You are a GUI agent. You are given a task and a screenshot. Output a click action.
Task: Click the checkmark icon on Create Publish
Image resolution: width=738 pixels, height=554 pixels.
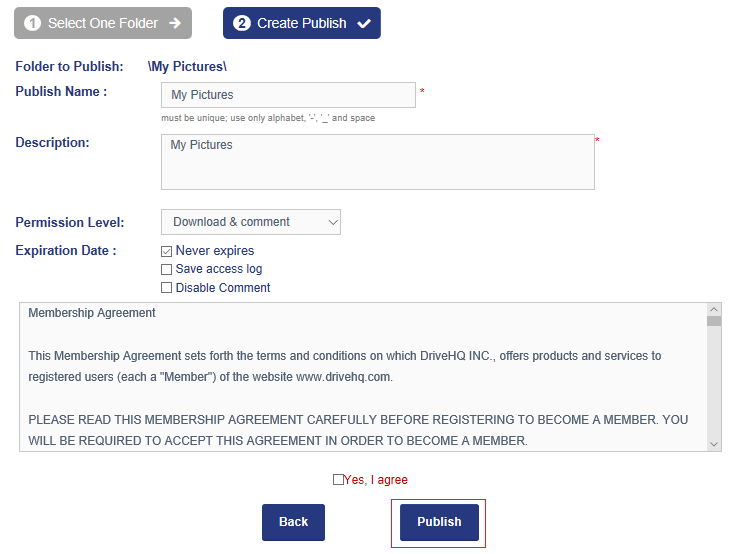click(364, 23)
